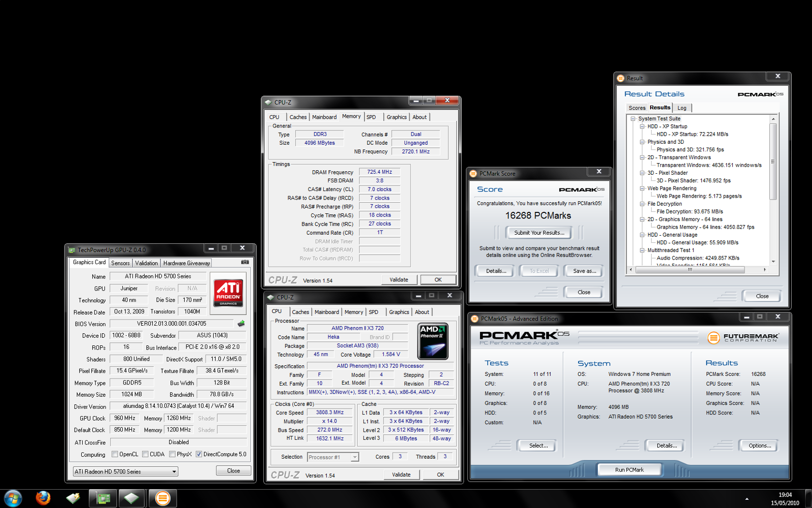Open the Log tab in Result Details

click(682, 108)
